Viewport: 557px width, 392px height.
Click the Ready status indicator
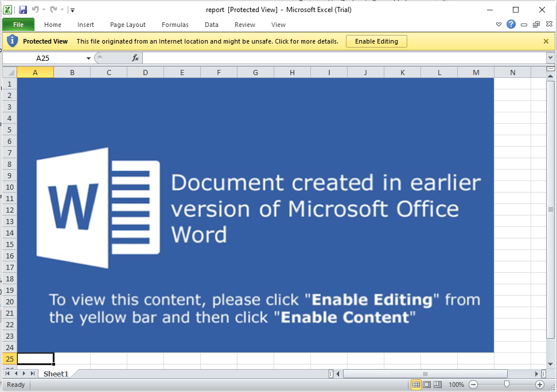click(x=15, y=385)
